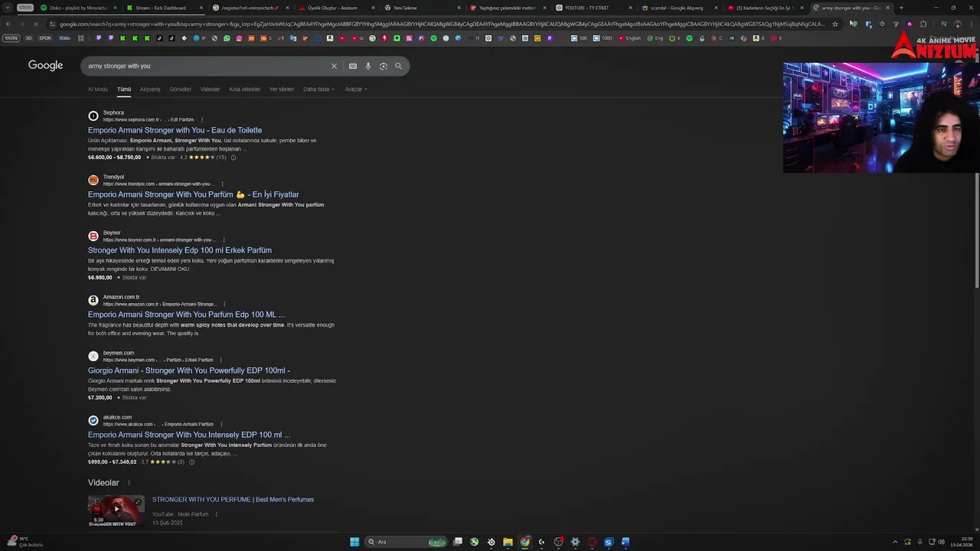Screen dimensions: 980x551
Task: Open more options for akakce.com result
Action: 221,424
